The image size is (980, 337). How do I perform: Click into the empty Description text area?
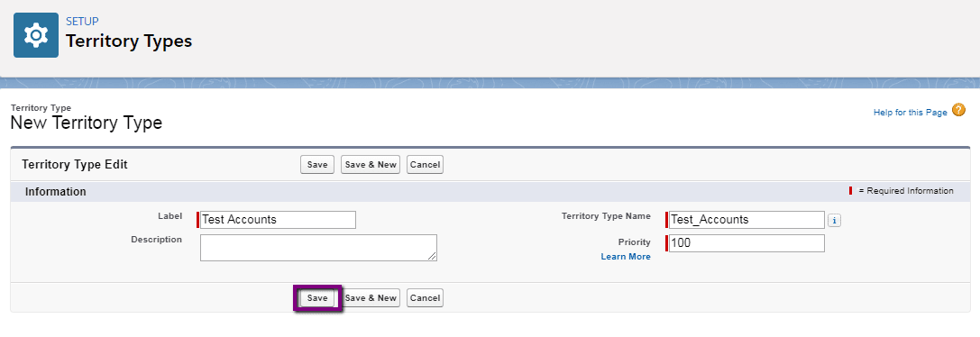(319, 248)
